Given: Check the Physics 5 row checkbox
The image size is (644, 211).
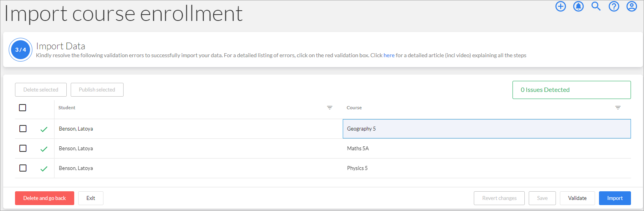Looking at the screenshot, I should (23, 168).
